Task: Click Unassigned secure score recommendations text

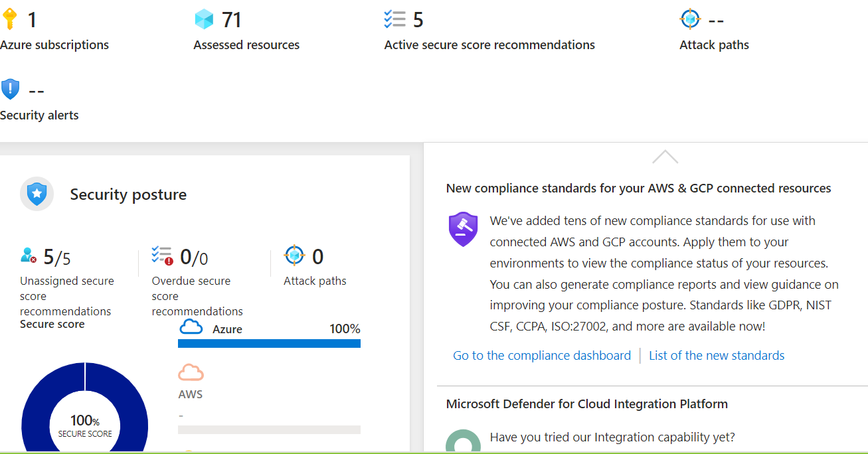Action: point(66,296)
